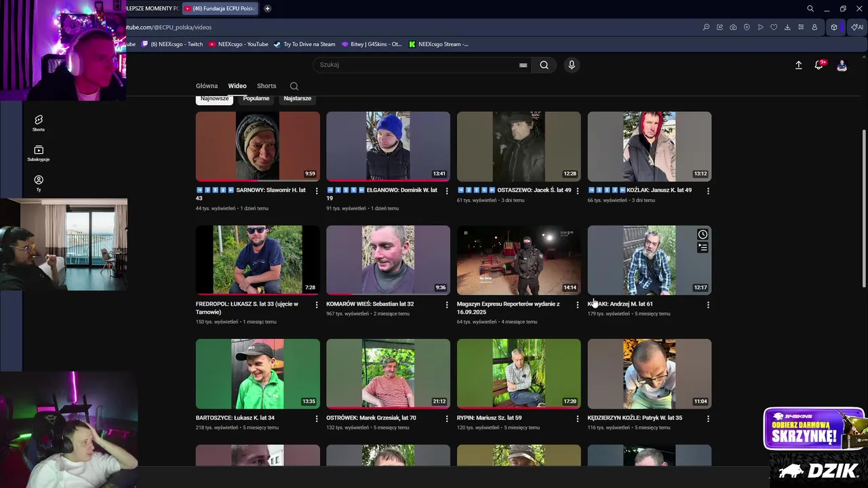Select the Fundacja ECPU Polska browser tab
Viewport: 868px width, 488px height.
coord(220,9)
